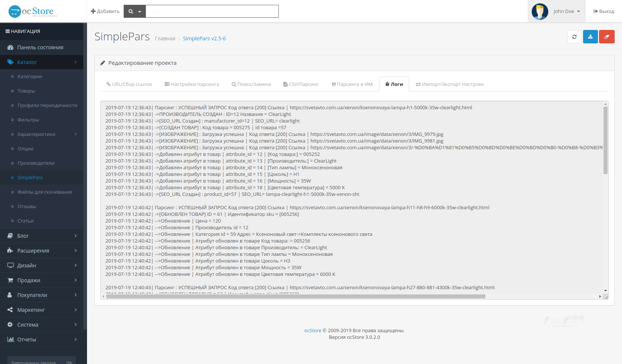
Task: Expand the Дизайн menu chevron
Action: 76,266
